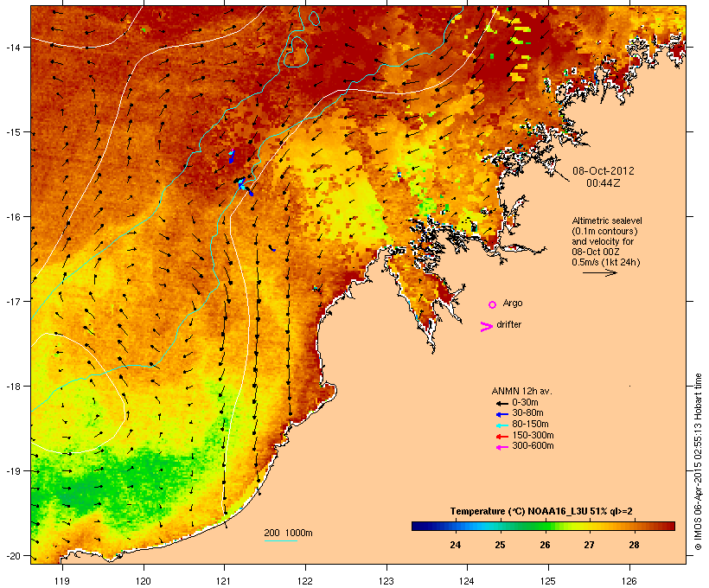Click the '24' color bar tick label
709x588 pixels.
[x=456, y=545]
